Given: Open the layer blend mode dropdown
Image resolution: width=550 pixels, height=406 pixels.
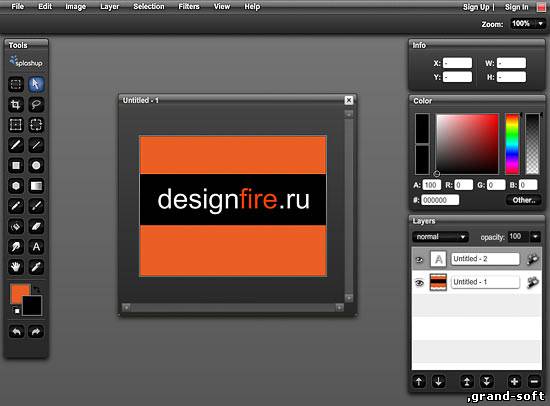Looking at the screenshot, I should (441, 237).
